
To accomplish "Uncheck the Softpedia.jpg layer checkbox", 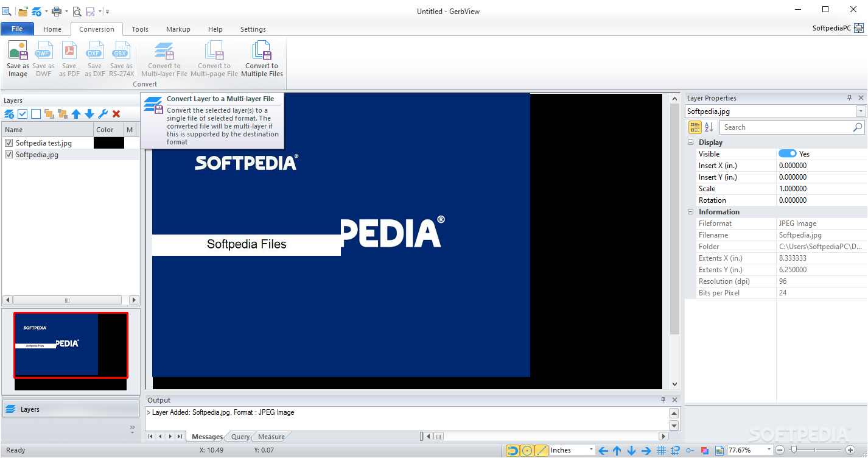I will click(9, 155).
